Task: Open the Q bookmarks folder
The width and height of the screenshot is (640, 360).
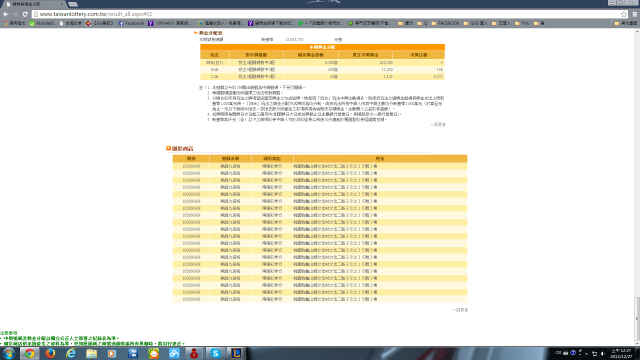Action: click(422, 23)
